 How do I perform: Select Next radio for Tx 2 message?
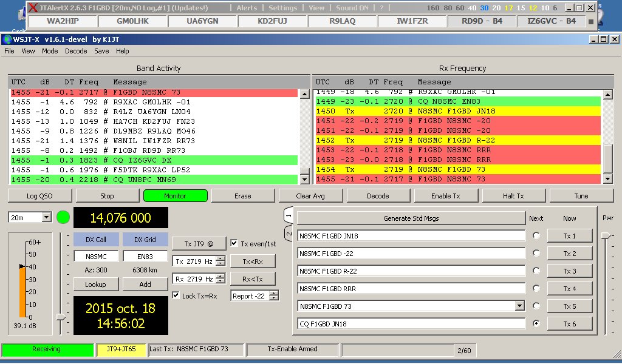536,253
